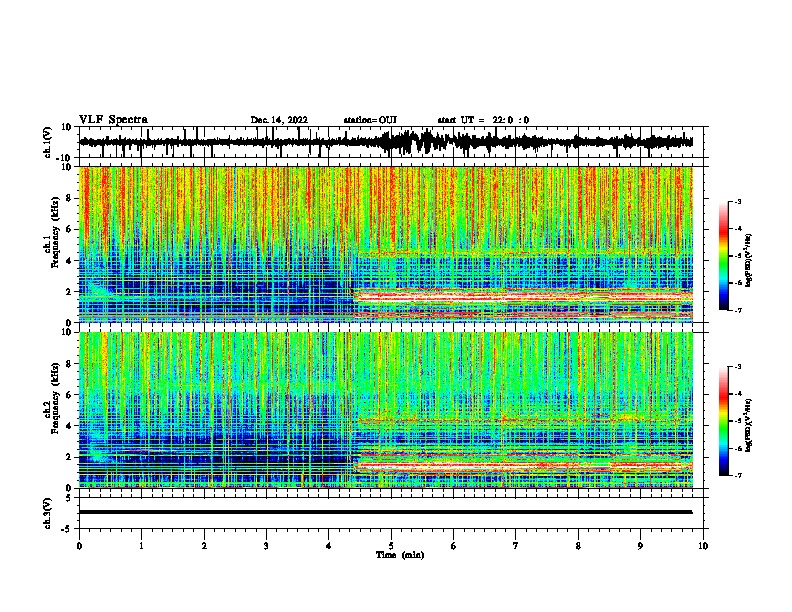Click time axis tick label "2"

pyautogui.click(x=204, y=546)
